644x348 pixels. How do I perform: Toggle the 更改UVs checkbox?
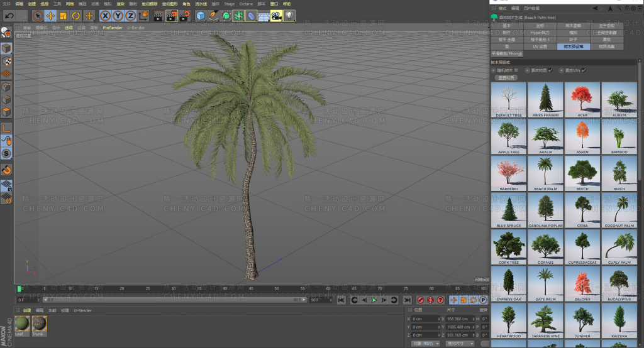pos(584,70)
